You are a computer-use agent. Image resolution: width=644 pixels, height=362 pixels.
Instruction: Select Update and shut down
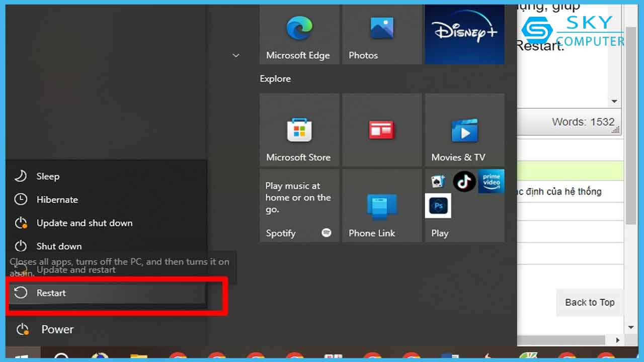(x=107, y=223)
